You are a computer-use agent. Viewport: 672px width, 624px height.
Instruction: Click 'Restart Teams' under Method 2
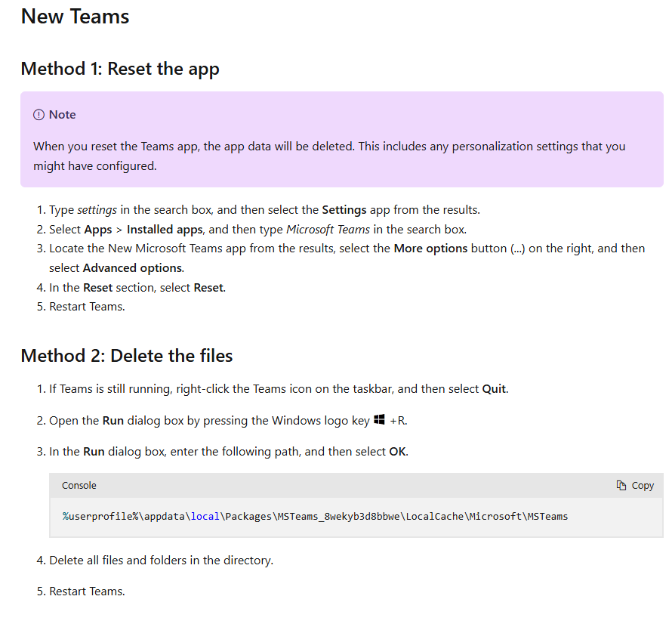point(87,592)
